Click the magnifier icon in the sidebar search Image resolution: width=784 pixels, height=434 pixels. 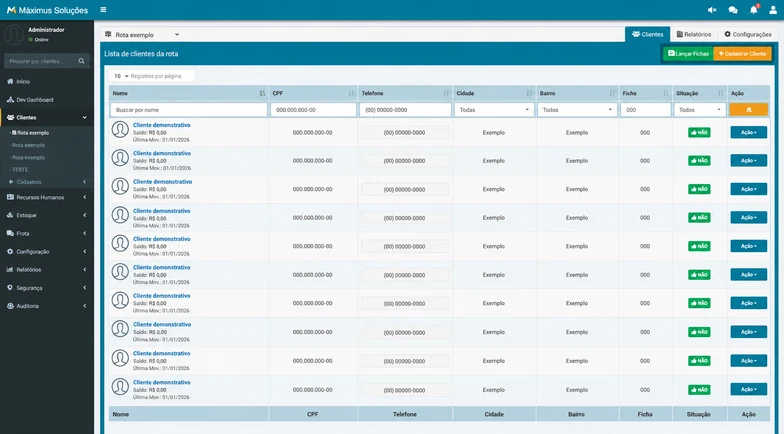[x=82, y=61]
